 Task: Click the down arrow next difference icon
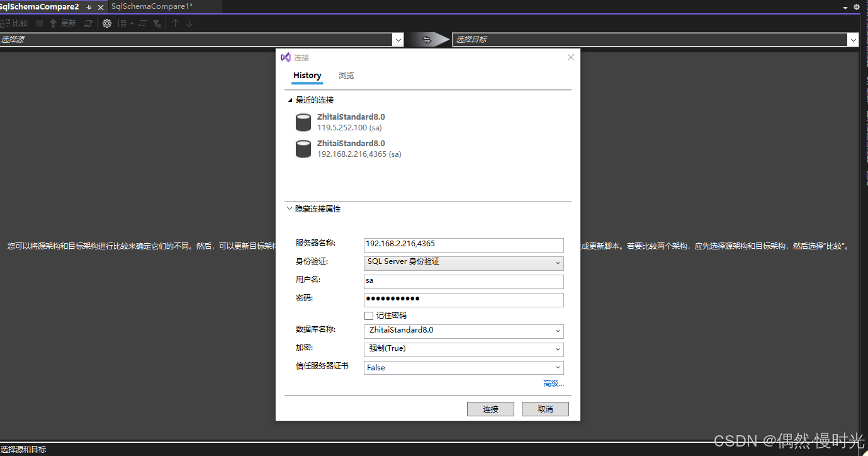189,23
